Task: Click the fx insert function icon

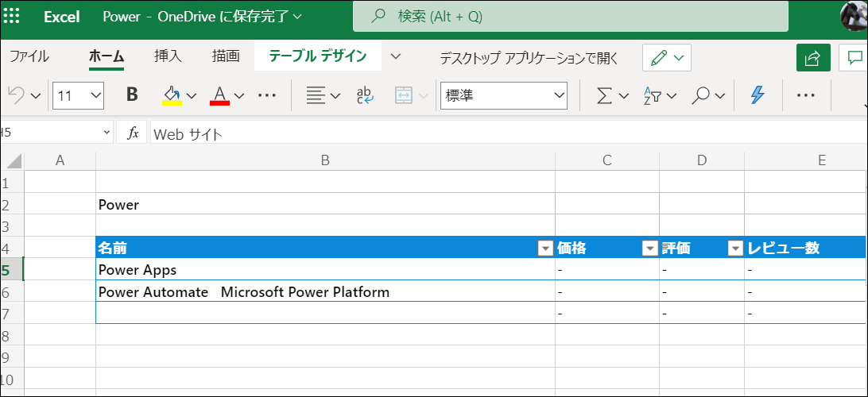Action: [x=133, y=133]
